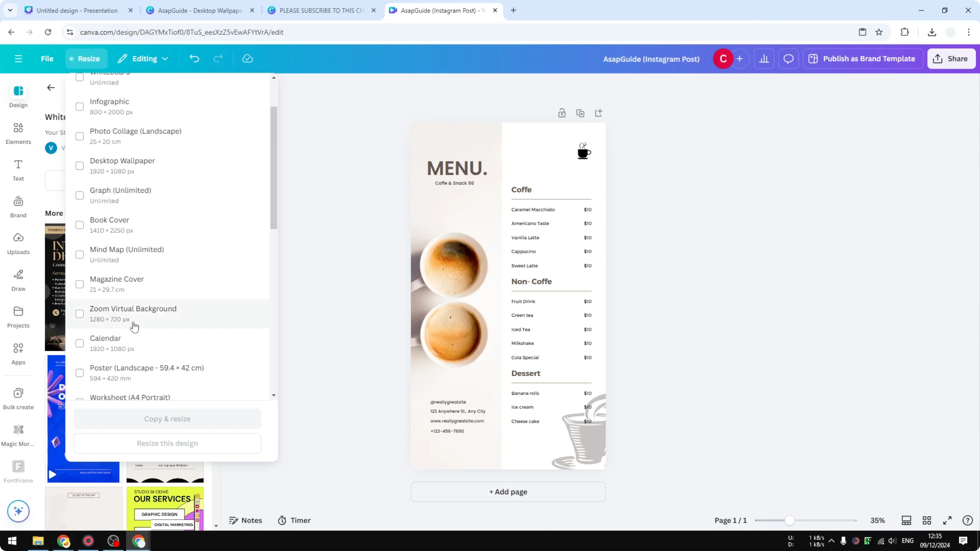Click the resize list scrollbar thumb

click(273, 168)
